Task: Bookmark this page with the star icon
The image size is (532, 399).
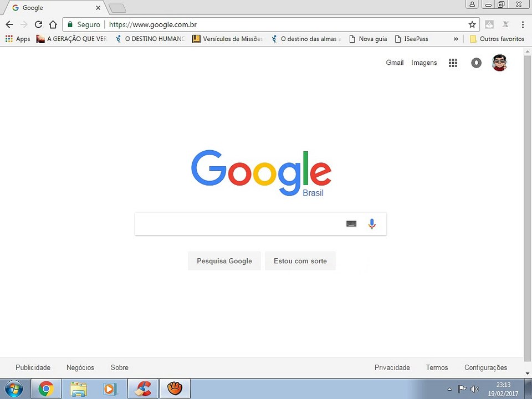Action: pos(472,24)
